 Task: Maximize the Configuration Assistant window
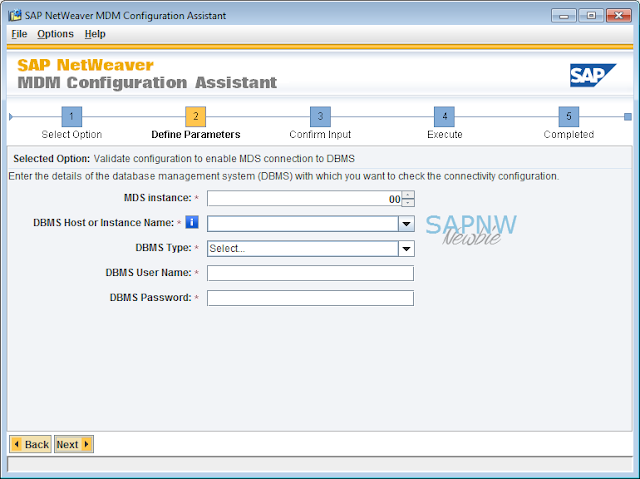[591, 16]
